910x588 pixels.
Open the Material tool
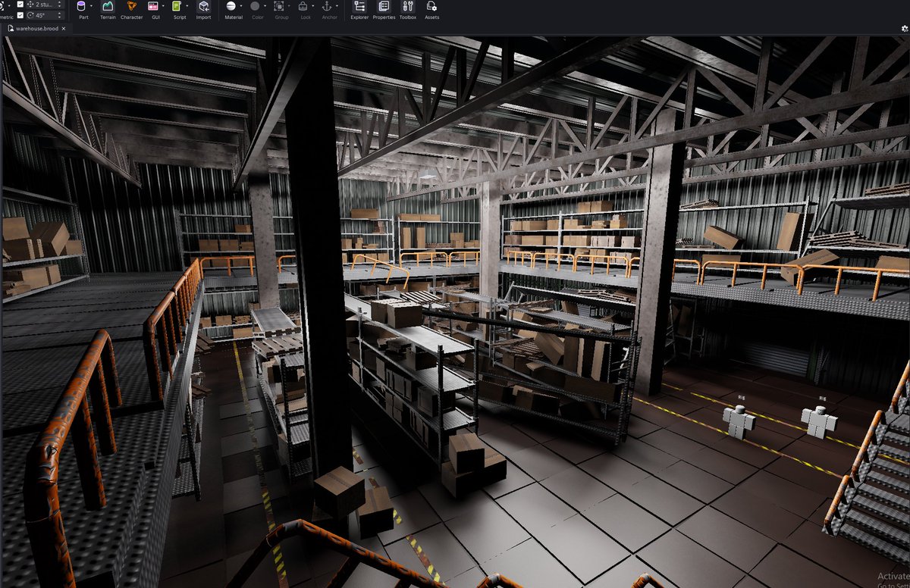click(231, 6)
